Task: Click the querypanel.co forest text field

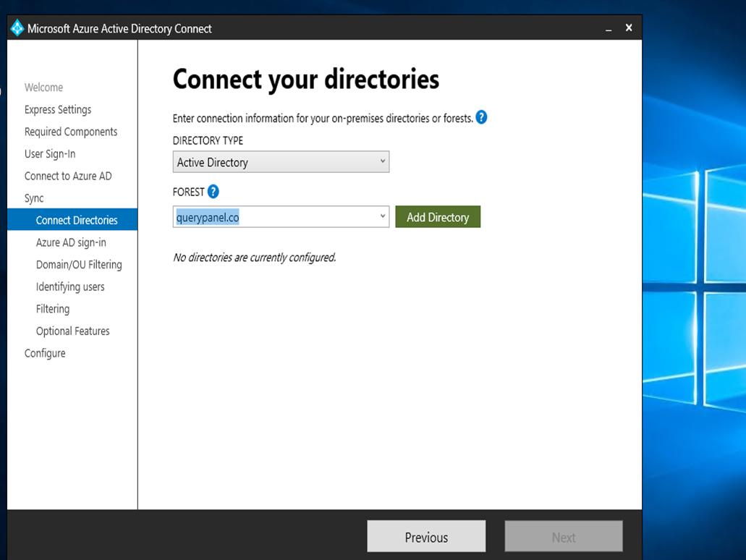Action: tap(275, 217)
